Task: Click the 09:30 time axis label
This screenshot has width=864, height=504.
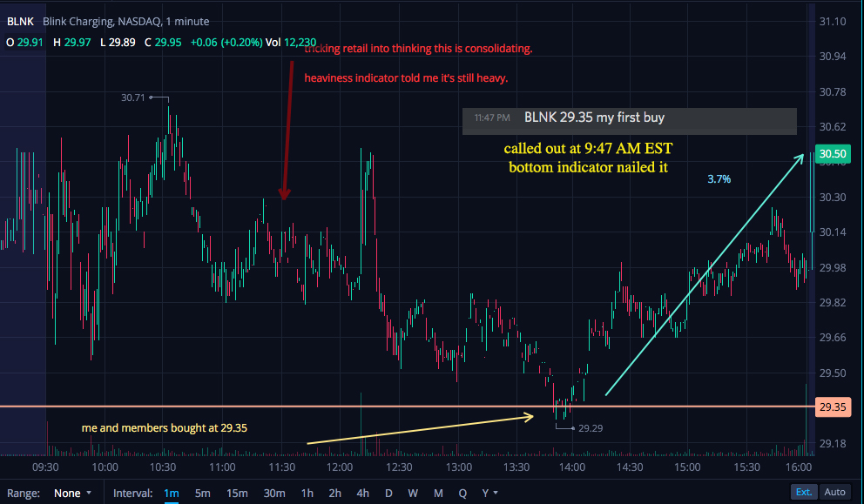Action: coord(45,467)
